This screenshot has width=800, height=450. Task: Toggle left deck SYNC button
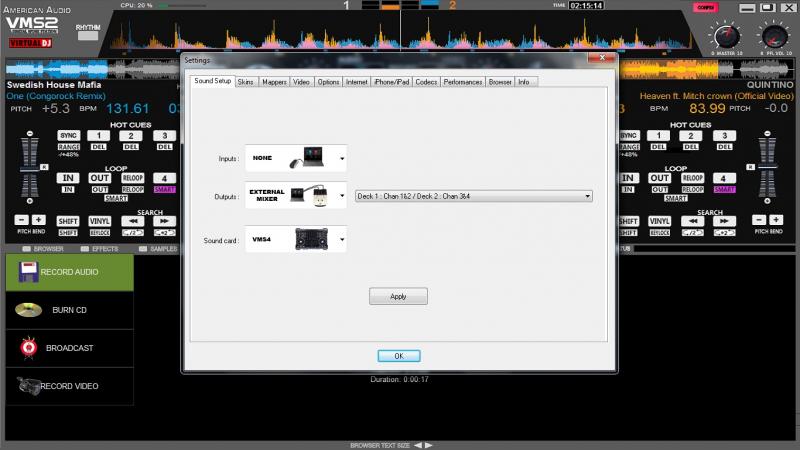[68, 135]
